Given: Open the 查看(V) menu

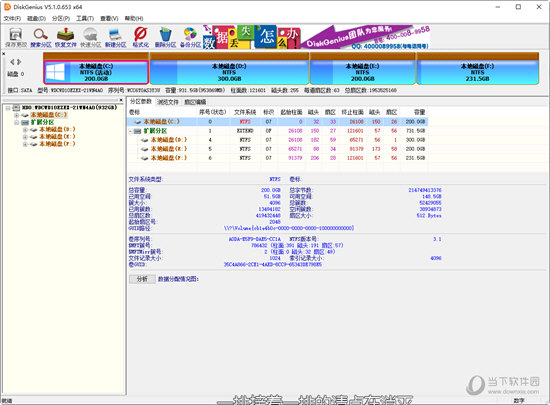Looking at the screenshot, I should click(109, 18).
